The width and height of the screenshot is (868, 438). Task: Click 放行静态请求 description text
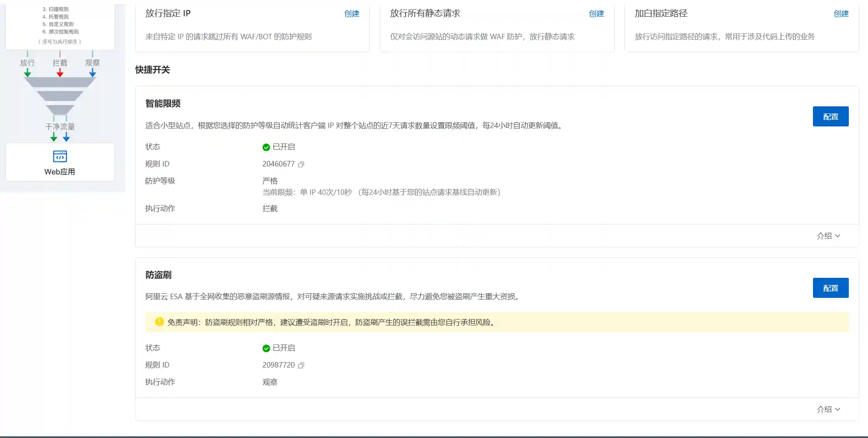pyautogui.click(x=482, y=37)
